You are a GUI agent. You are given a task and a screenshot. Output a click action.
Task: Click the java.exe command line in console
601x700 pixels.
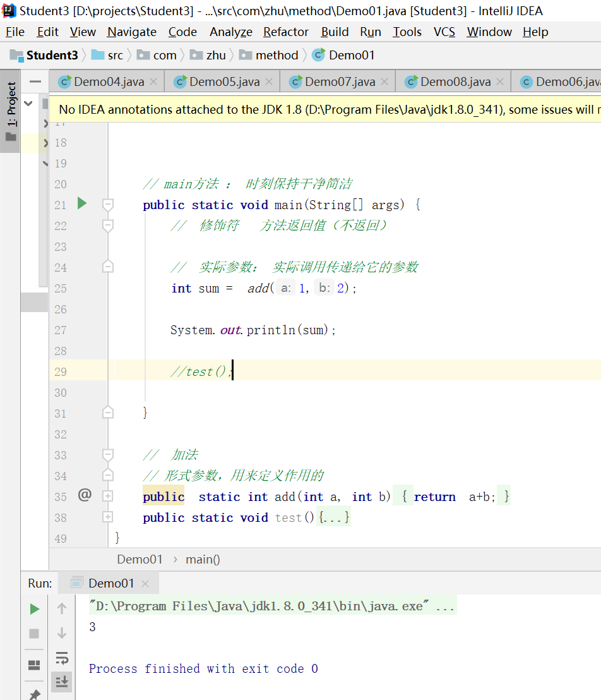tap(273, 606)
